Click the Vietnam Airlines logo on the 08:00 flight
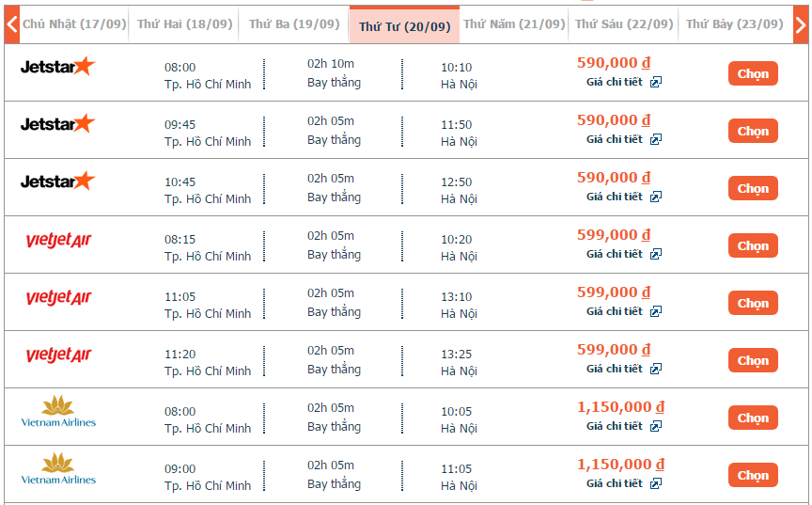This screenshot has width=812, height=505. tap(58, 412)
